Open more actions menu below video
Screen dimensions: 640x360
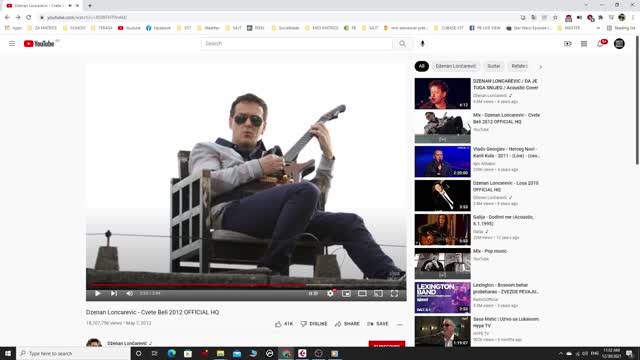[x=400, y=324]
